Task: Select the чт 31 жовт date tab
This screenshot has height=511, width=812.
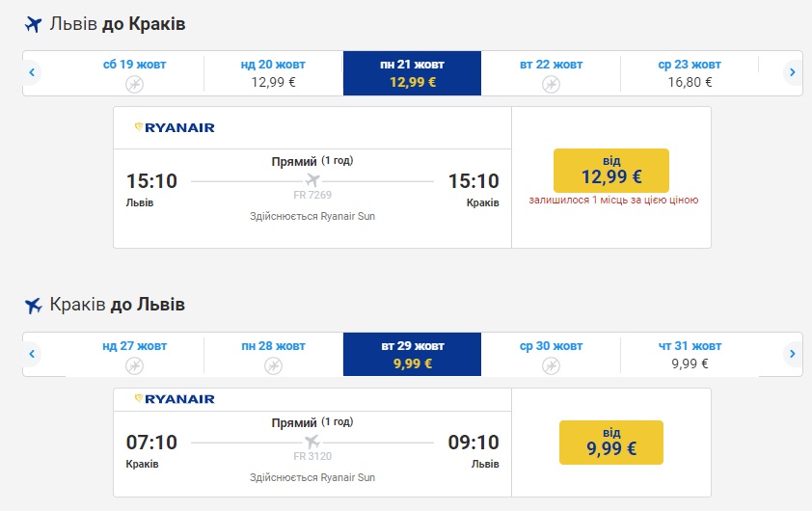Action: coord(690,354)
